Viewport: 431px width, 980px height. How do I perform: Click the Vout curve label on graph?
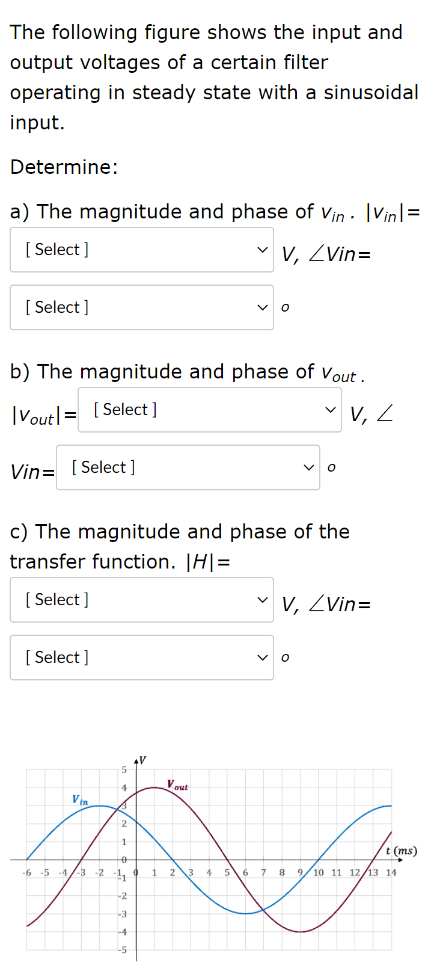pos(177,785)
